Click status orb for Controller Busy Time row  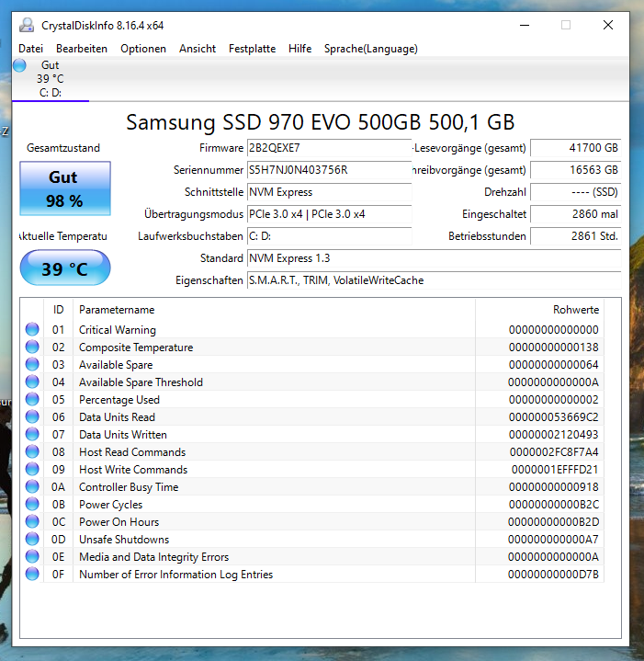[x=32, y=486]
